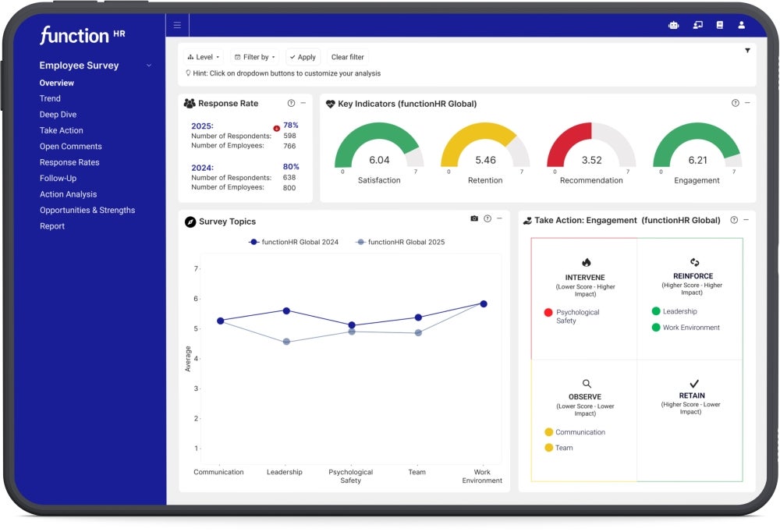Click the Work Environment data point
The height and width of the screenshot is (532, 780).
[484, 303]
